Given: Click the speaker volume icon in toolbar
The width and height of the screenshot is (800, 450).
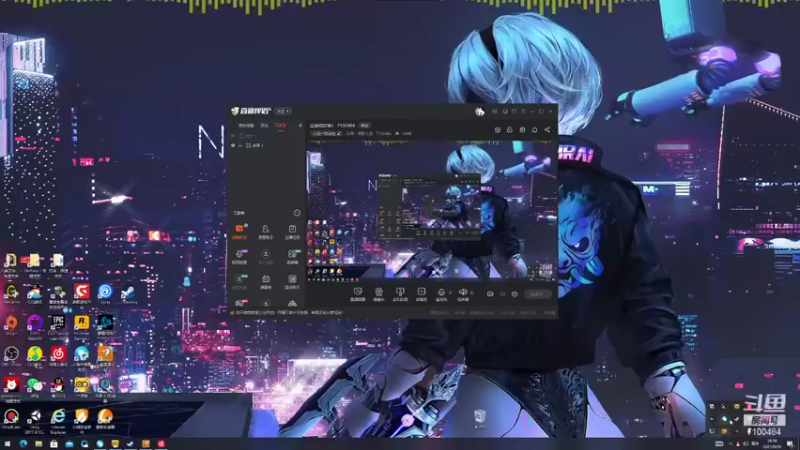Looking at the screenshot, I should point(462,292).
